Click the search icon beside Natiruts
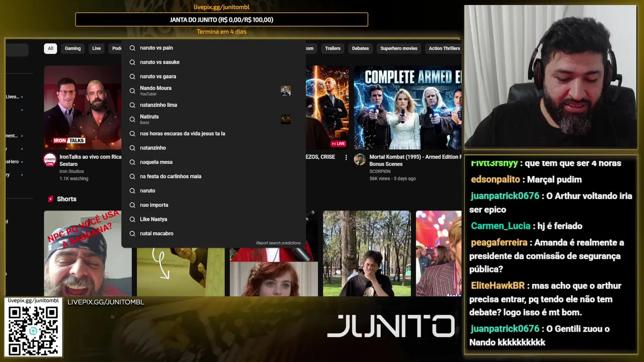The height and width of the screenshot is (362, 644). coord(132,119)
